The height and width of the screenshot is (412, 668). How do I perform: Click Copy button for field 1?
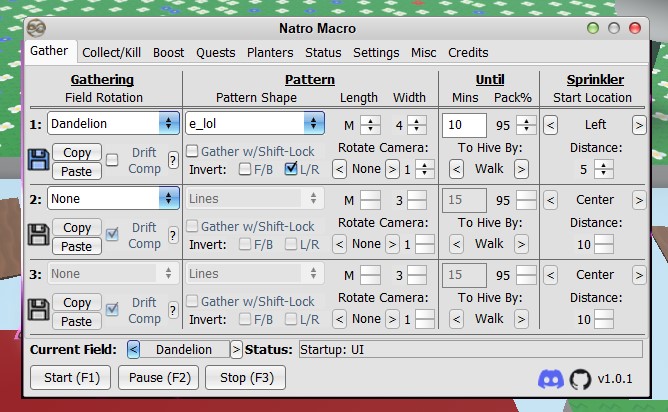coord(77,152)
